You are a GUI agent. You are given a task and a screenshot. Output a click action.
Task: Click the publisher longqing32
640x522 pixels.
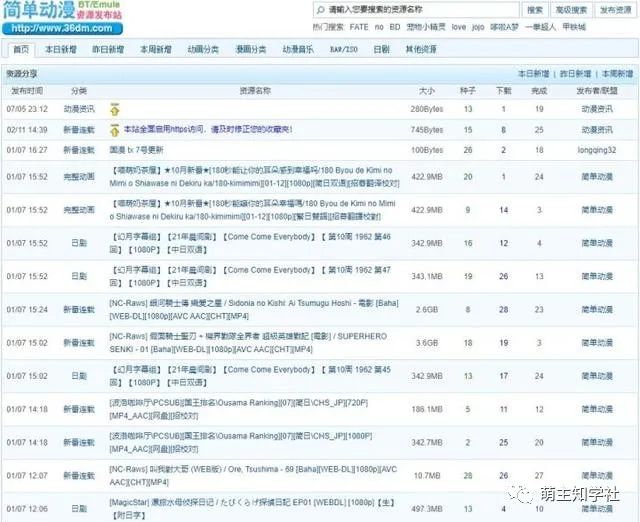(597, 150)
